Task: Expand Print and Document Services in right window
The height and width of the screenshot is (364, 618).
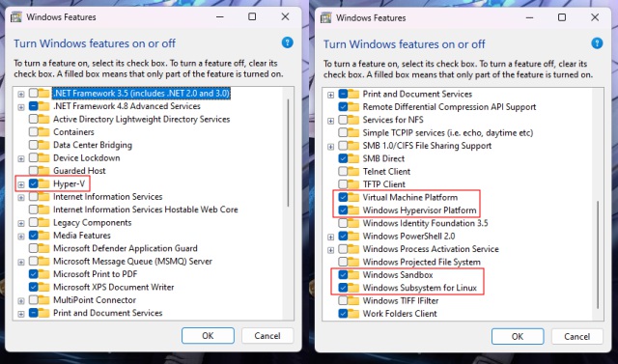Action: (330, 95)
